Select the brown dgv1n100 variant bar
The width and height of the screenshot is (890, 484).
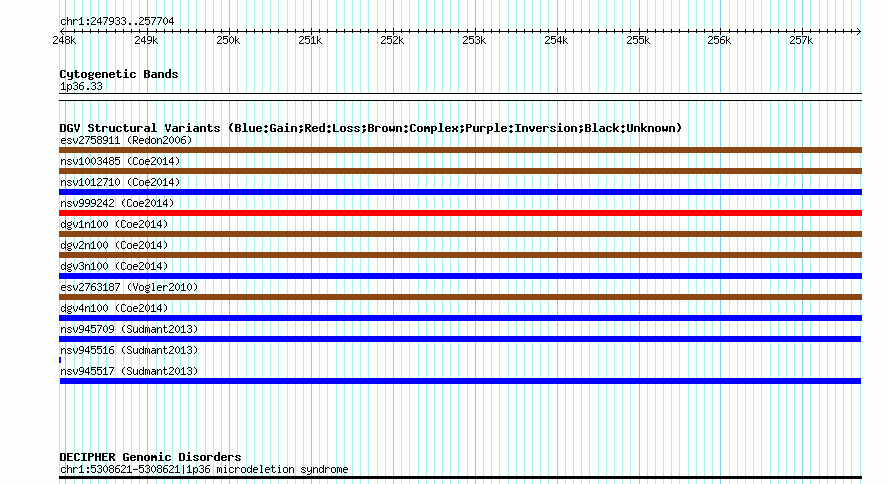point(460,234)
